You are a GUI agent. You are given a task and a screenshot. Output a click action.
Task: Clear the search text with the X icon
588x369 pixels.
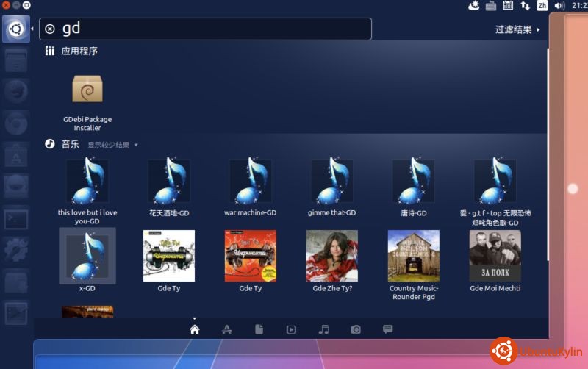(x=50, y=29)
